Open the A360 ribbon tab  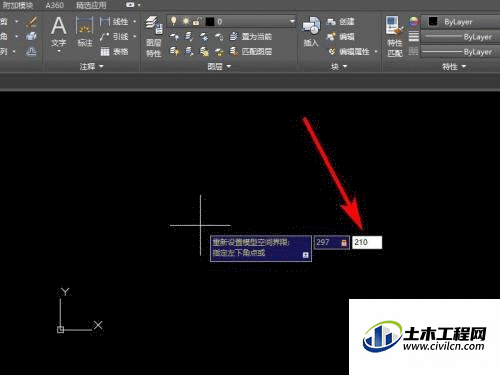[x=54, y=5]
